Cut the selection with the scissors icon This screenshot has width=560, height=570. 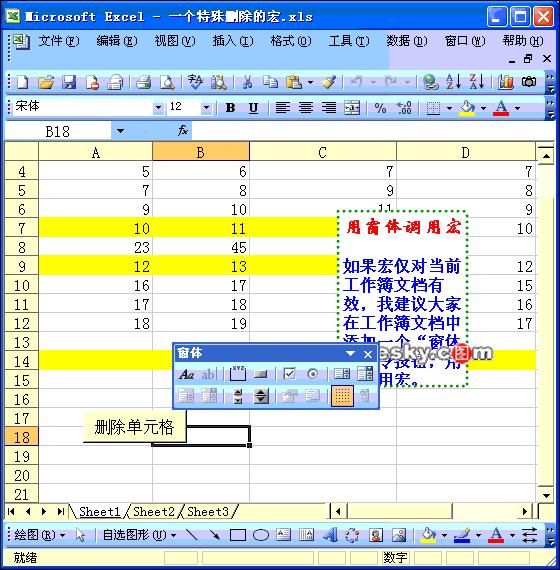[247, 82]
